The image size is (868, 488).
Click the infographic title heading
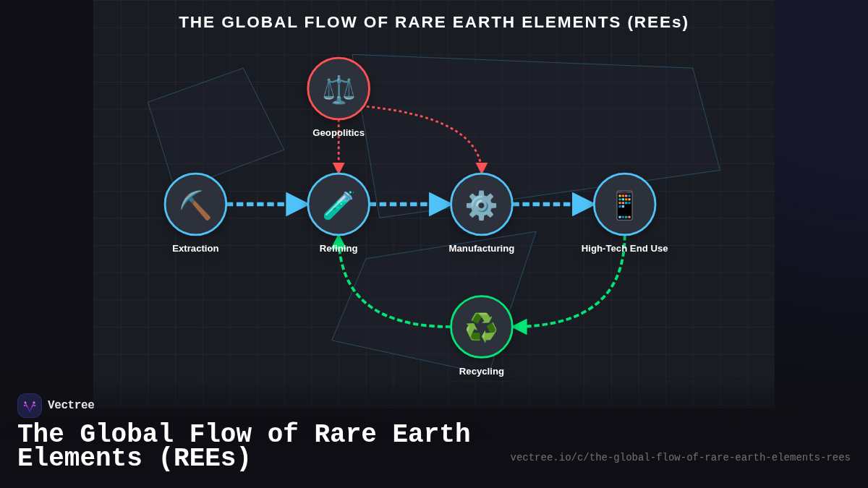(x=434, y=22)
